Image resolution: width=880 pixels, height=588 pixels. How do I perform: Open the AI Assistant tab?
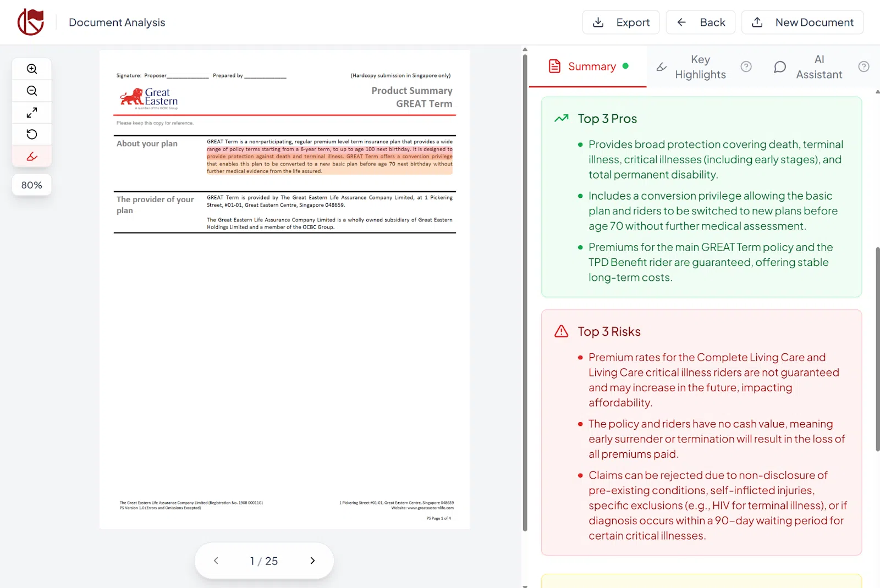coord(809,67)
